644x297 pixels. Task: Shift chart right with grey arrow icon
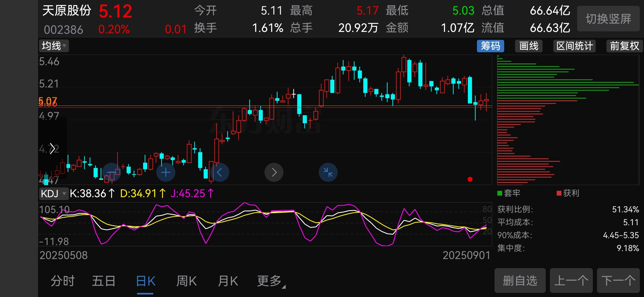click(274, 172)
